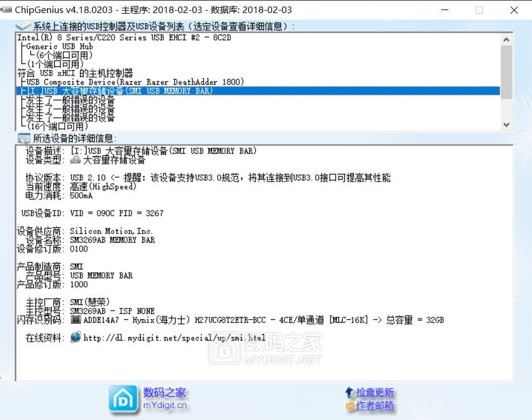532x420 pixels.
Task: Click the 0100 device revision value
Action: pos(79,249)
